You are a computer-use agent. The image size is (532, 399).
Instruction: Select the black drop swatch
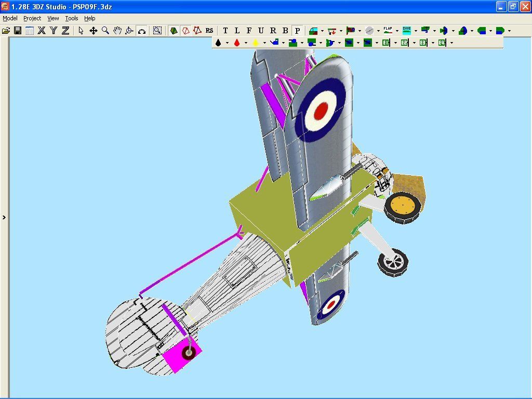[x=218, y=43]
